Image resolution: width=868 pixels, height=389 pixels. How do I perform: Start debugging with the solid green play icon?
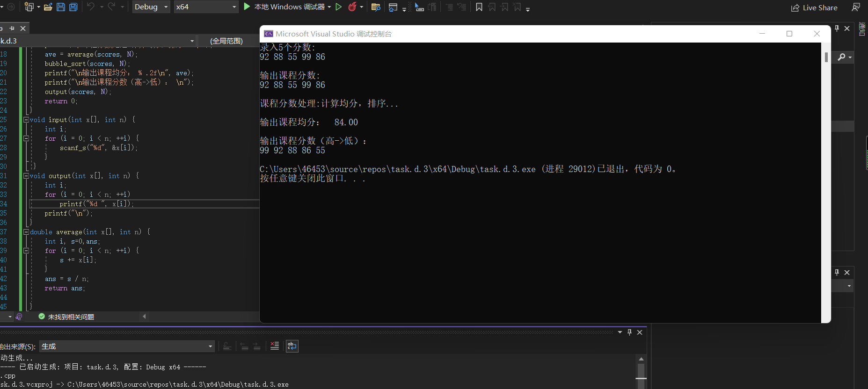tap(247, 7)
